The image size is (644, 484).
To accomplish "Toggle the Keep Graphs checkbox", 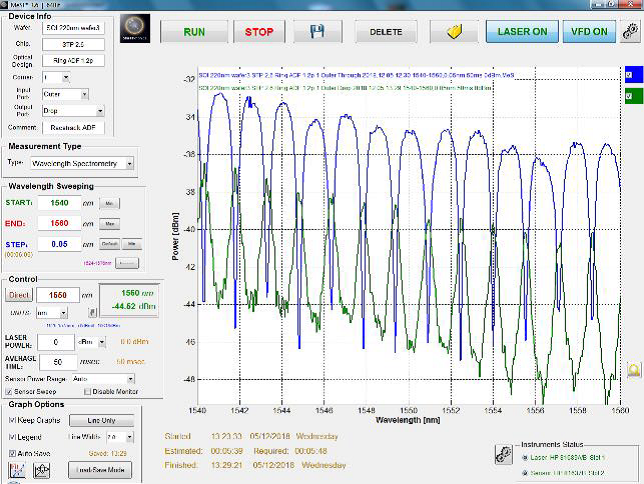I will pyautogui.click(x=12, y=420).
